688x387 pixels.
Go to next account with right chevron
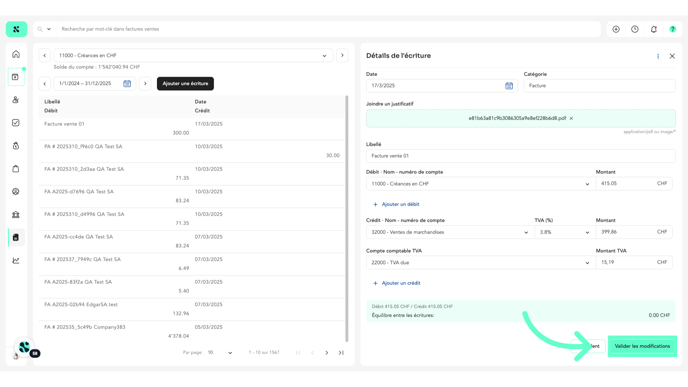coord(342,56)
